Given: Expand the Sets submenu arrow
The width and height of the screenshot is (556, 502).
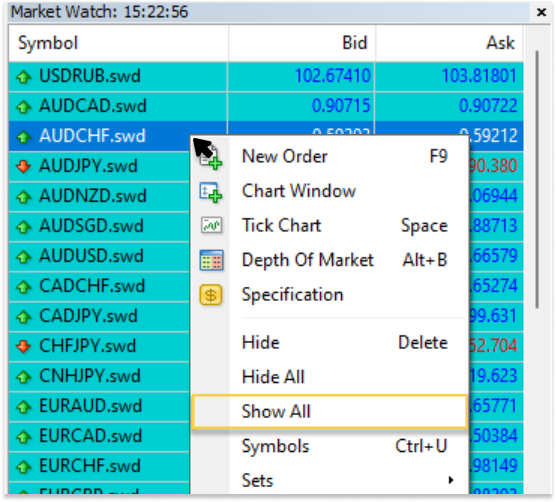Looking at the screenshot, I should [x=451, y=480].
